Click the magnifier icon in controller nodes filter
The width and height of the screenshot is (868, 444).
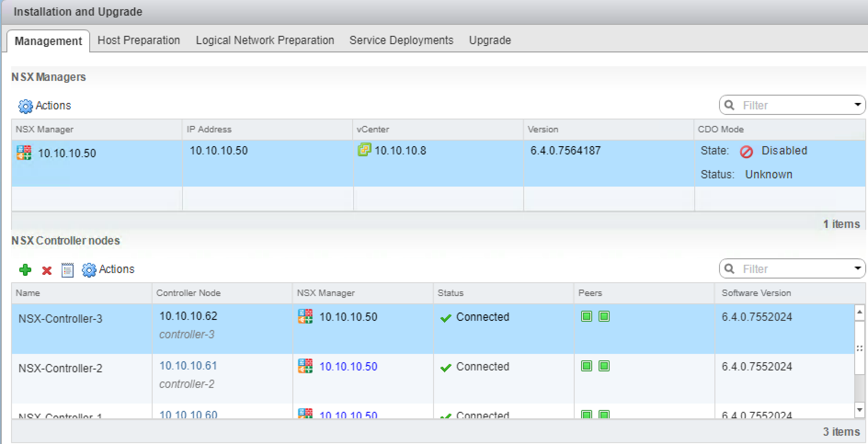pos(729,268)
